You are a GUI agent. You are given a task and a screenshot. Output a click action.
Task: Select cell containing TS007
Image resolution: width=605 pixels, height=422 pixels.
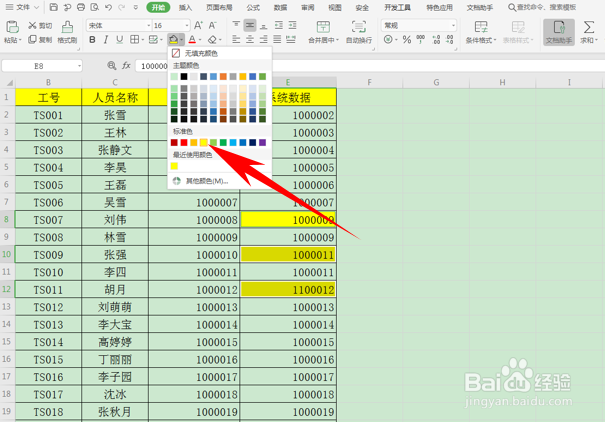click(48, 220)
